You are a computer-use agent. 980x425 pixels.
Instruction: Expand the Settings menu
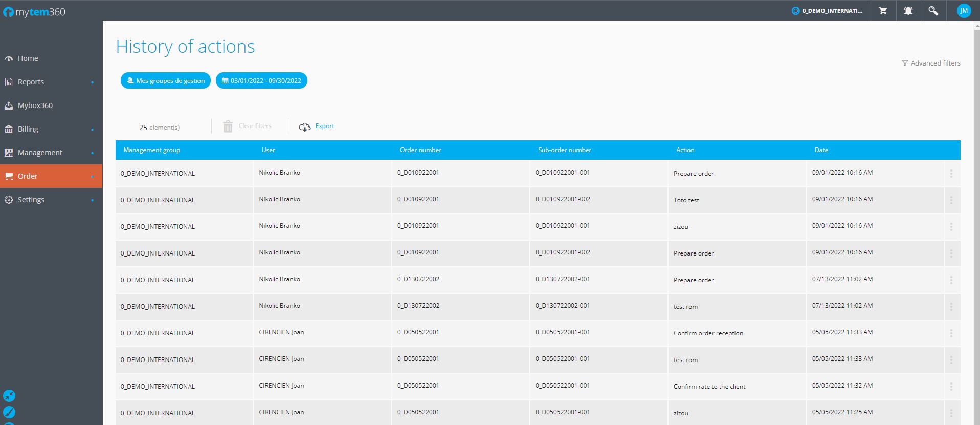click(x=51, y=200)
